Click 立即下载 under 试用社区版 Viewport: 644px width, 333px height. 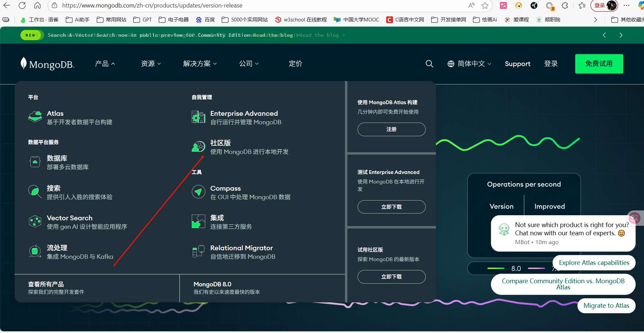coord(391,277)
